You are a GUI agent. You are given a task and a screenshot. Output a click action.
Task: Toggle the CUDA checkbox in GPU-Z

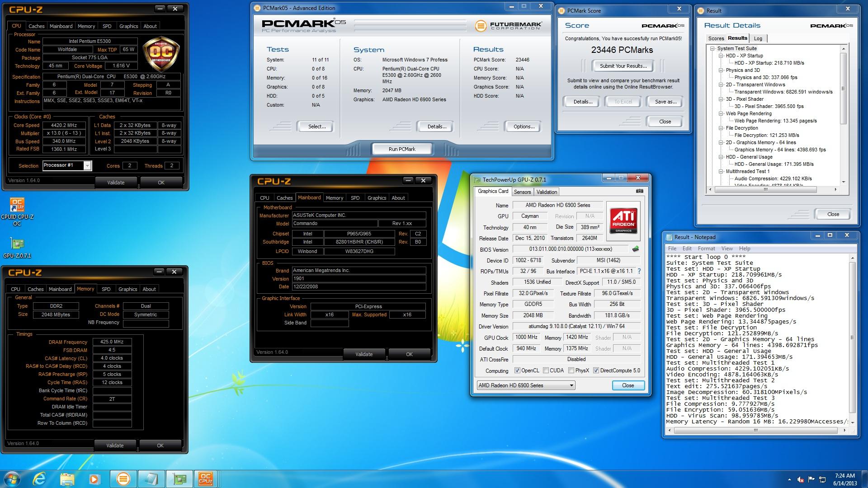546,371
